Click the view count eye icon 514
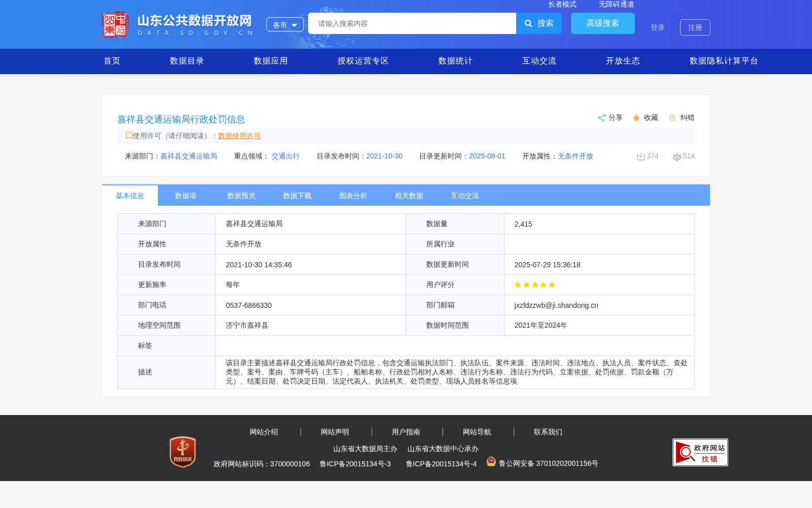 tap(677, 156)
